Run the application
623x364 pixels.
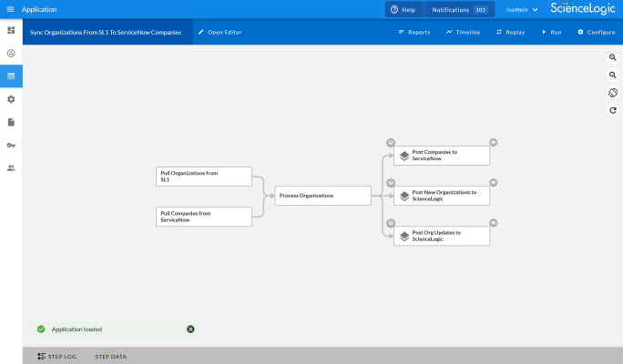tap(551, 32)
